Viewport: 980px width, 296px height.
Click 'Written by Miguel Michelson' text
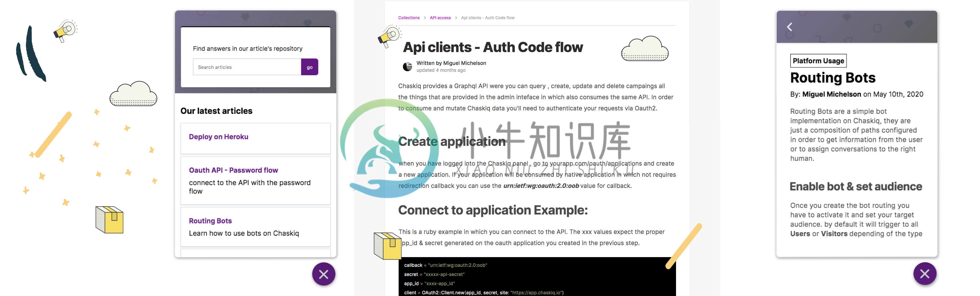(451, 63)
